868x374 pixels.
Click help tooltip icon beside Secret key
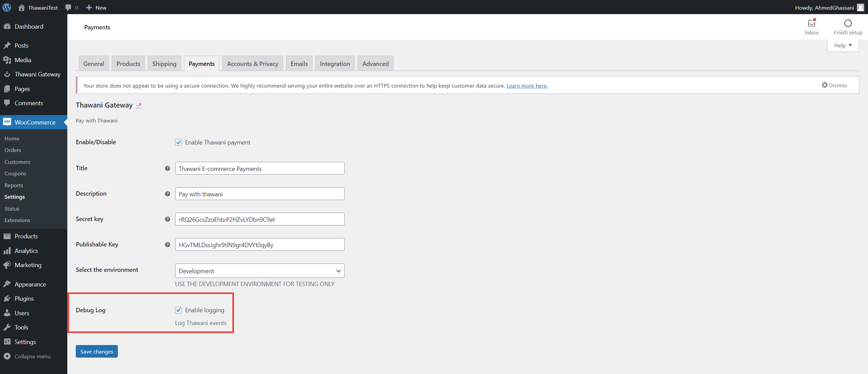point(167,219)
